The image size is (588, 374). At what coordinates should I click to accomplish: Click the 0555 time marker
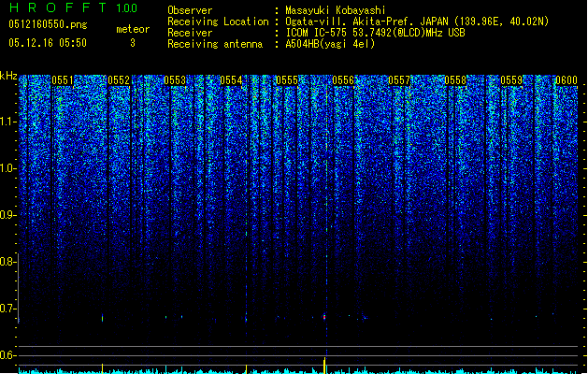point(287,80)
